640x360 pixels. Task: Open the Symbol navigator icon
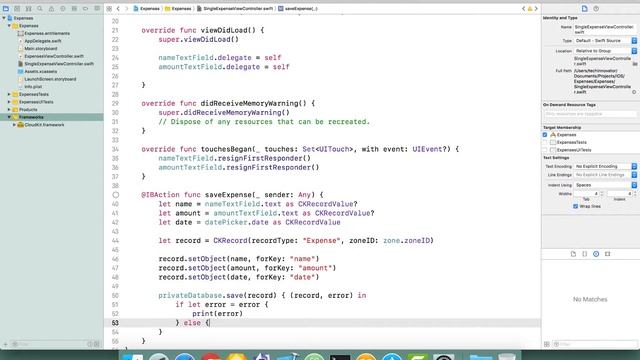(28, 8)
